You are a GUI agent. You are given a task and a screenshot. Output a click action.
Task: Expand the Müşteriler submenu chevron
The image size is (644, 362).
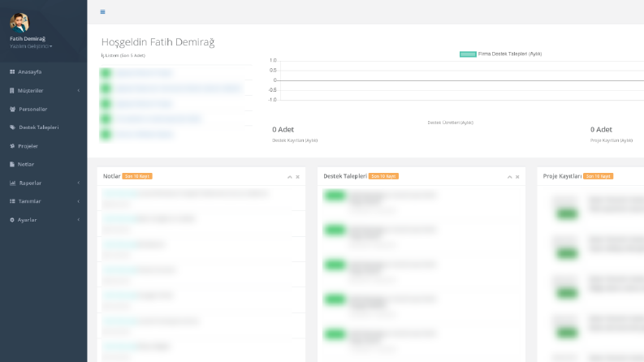pyautogui.click(x=79, y=91)
